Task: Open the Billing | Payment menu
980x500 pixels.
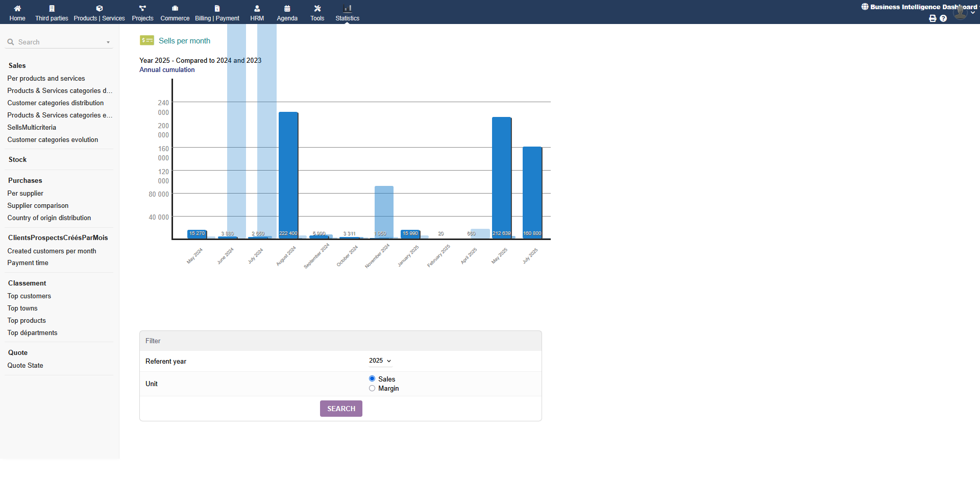Action: [217, 13]
